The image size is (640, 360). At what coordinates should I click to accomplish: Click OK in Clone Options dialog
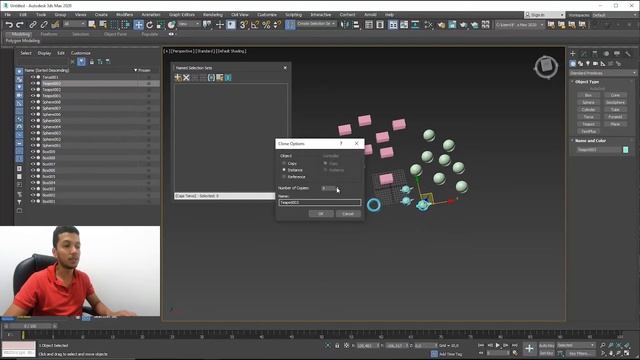click(321, 214)
